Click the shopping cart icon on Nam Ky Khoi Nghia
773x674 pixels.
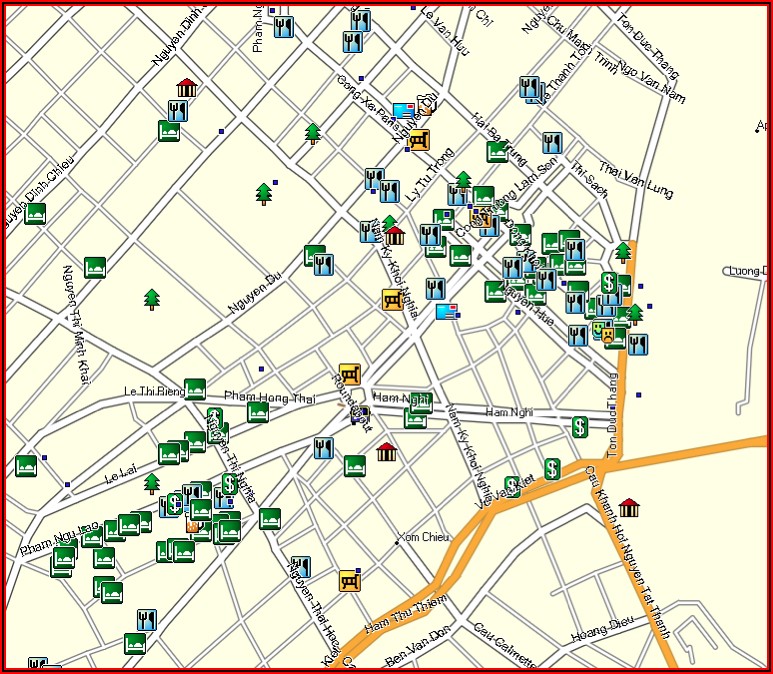(x=392, y=299)
